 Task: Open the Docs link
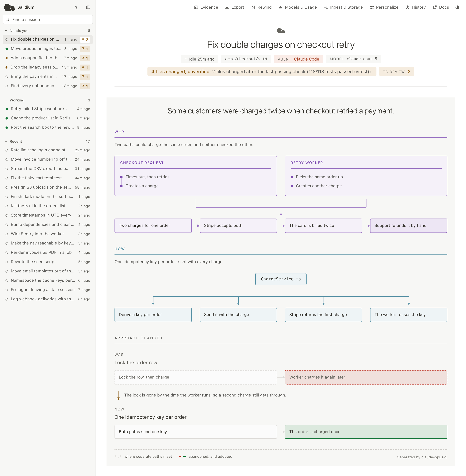coord(441,7)
